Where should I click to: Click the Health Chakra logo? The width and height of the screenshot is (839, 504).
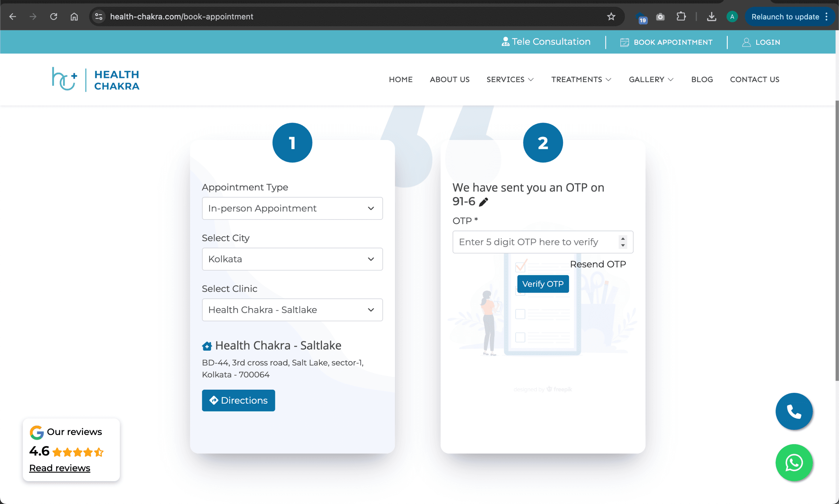coord(96,80)
